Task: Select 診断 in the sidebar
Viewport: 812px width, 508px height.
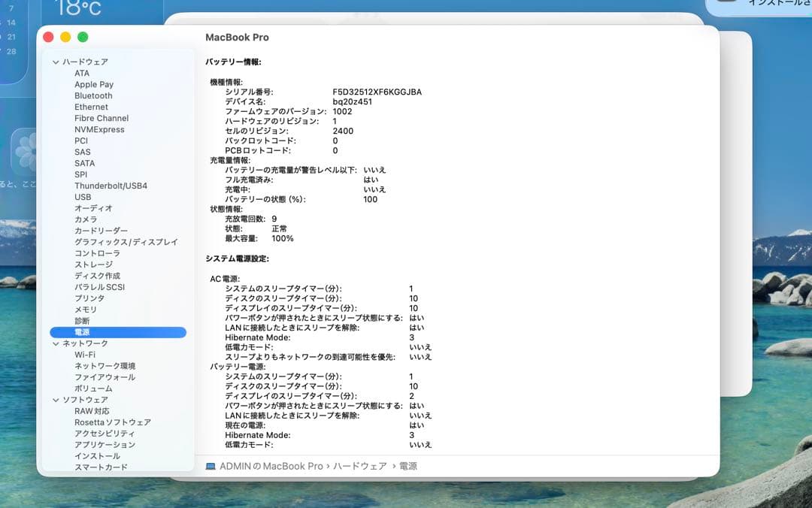Action: (82, 322)
